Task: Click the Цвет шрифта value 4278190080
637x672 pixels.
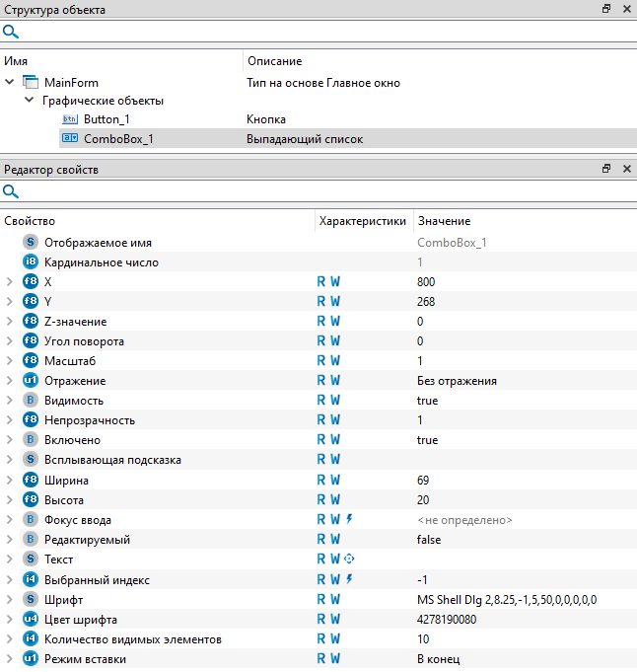Action: 447,620
